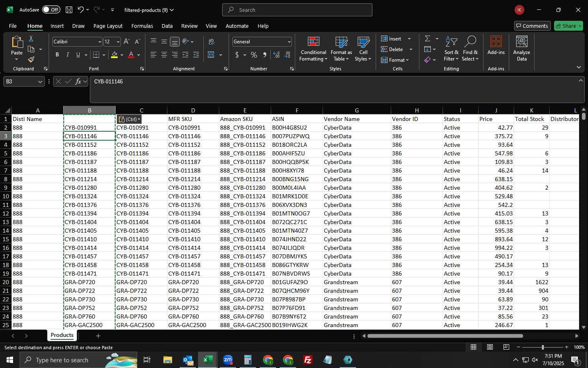Open Excel from the Windows taskbar
Viewport: 588px width, 368px height.
[x=207, y=360]
